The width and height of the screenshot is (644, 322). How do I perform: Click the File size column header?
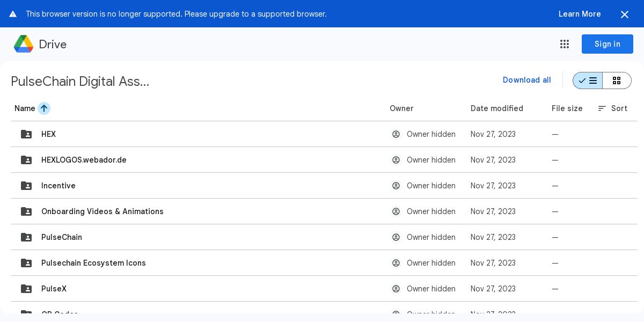(x=567, y=108)
